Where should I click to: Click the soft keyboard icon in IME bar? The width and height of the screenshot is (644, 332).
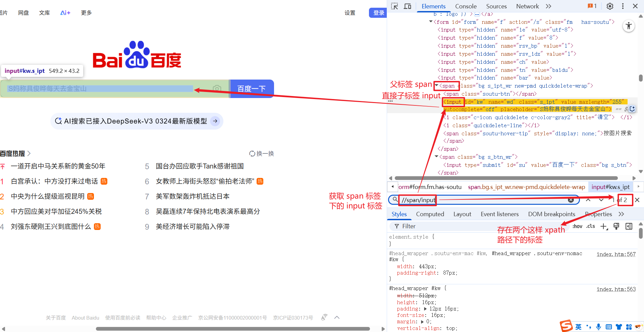coord(609,327)
